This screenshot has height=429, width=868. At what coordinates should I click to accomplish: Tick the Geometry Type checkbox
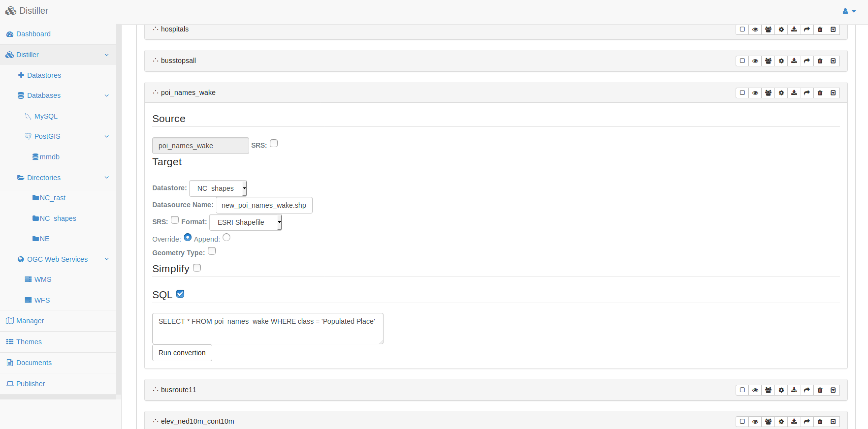[x=212, y=251]
